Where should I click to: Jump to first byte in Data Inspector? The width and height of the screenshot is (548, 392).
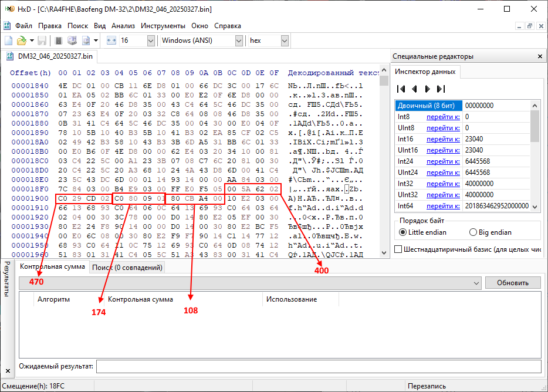pyautogui.click(x=401, y=89)
